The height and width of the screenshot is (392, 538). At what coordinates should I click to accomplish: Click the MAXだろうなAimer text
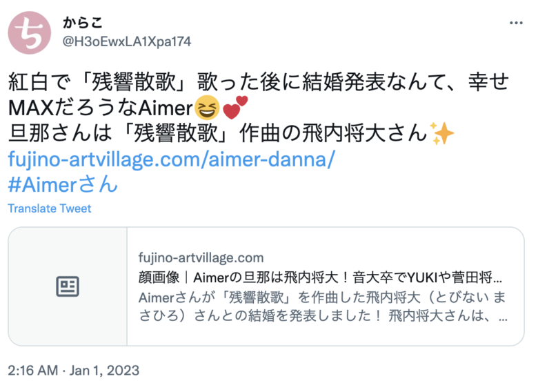tap(100, 108)
